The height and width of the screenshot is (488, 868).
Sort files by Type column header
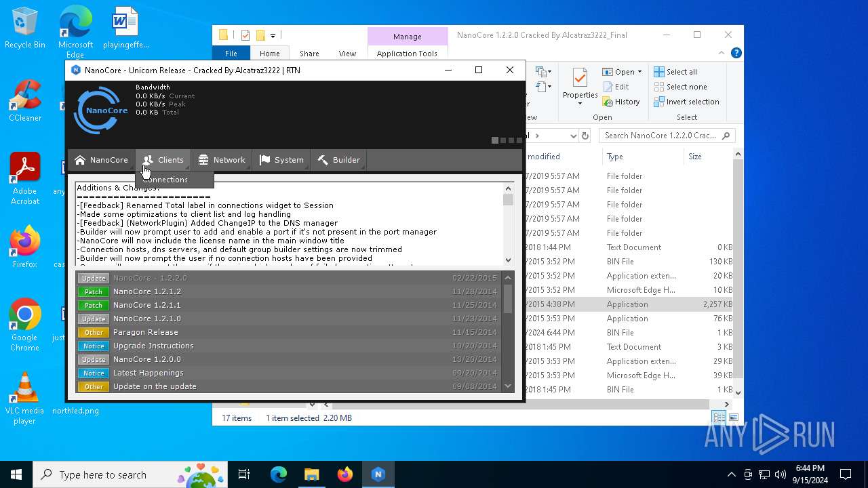642,157
